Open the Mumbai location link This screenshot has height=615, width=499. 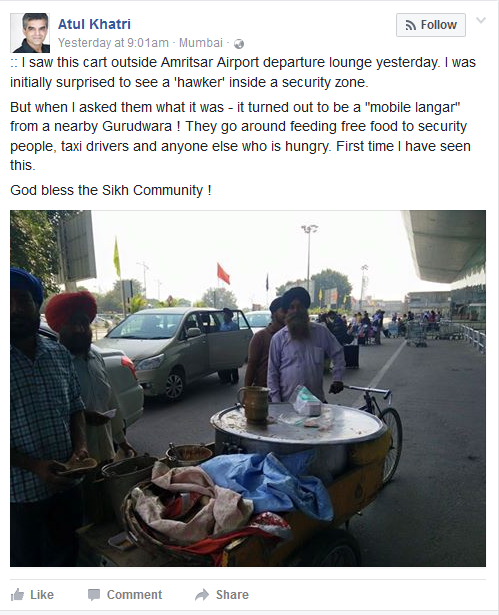point(200,42)
